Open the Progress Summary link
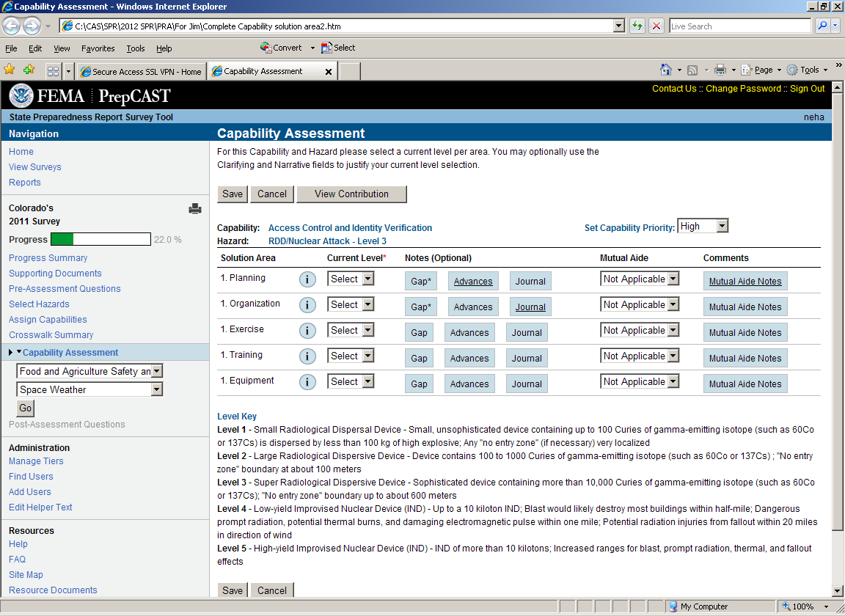The width and height of the screenshot is (845, 616). 48,258
